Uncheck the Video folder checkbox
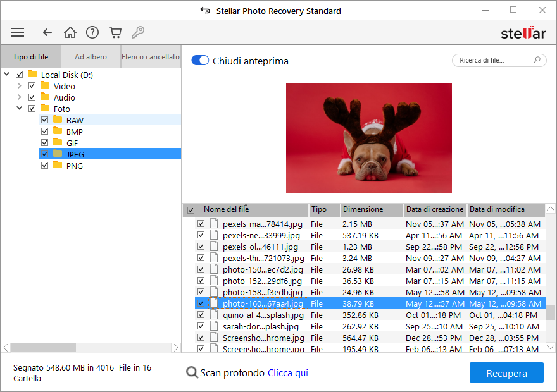The width and height of the screenshot is (557, 392). click(32, 86)
